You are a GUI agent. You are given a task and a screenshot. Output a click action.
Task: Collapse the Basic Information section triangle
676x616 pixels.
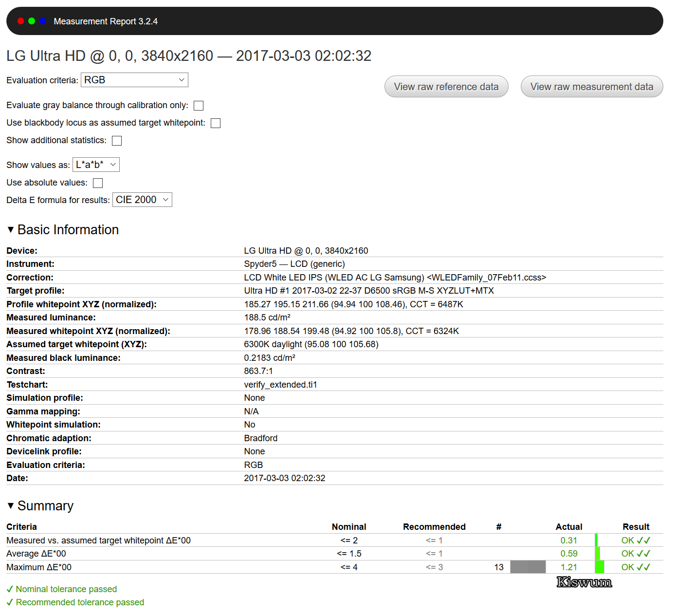11,229
